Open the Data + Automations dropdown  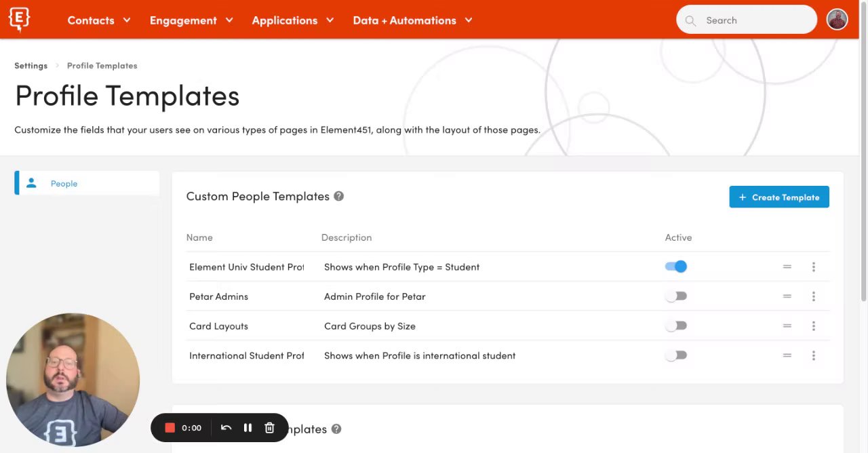[x=412, y=20]
